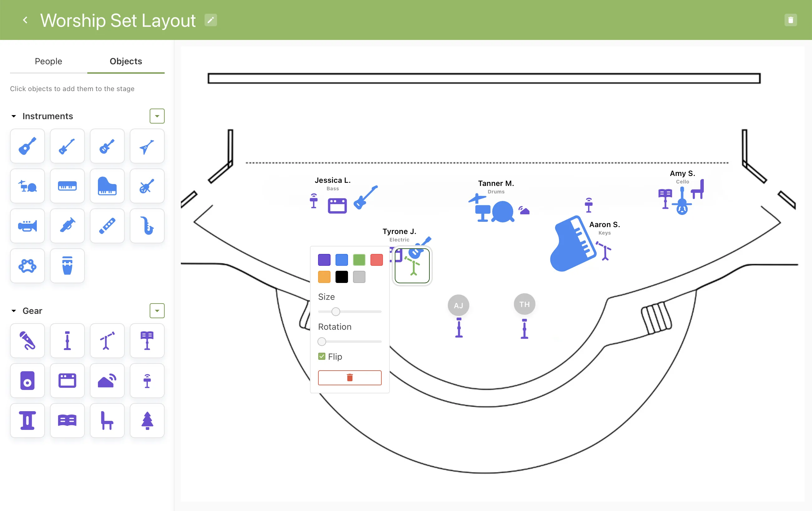
Task: Delete the selected object with red trash button
Action: [349, 377]
